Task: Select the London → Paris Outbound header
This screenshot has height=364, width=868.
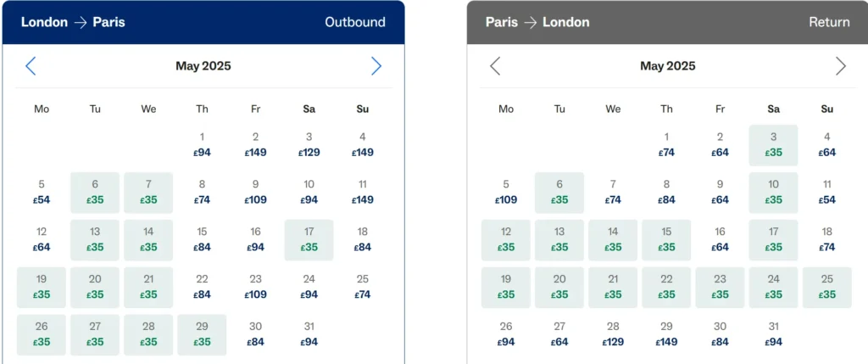Action: tap(203, 22)
